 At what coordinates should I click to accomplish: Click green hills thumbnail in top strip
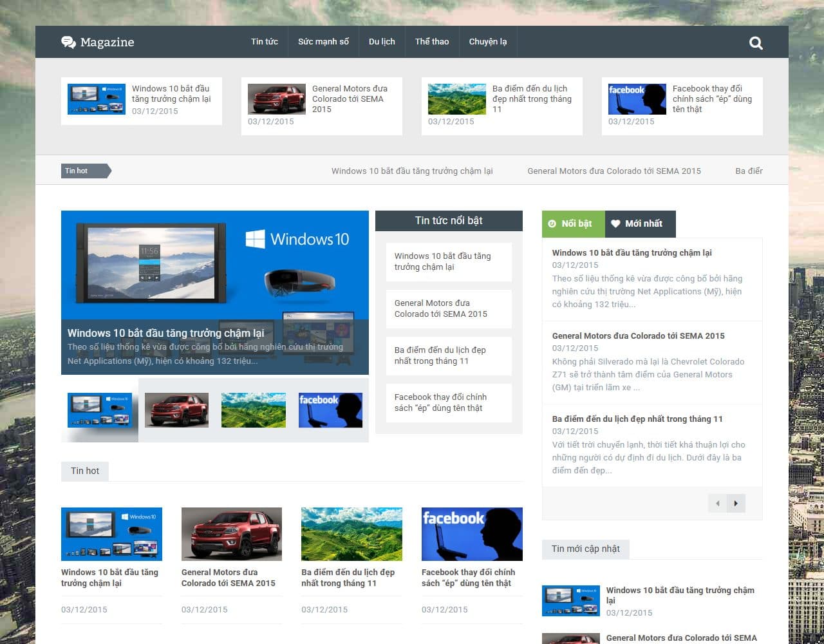[457, 99]
